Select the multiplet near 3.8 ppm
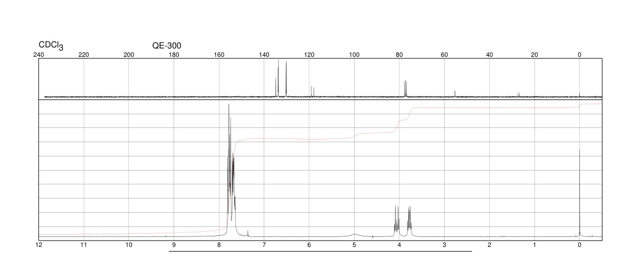 409,220
